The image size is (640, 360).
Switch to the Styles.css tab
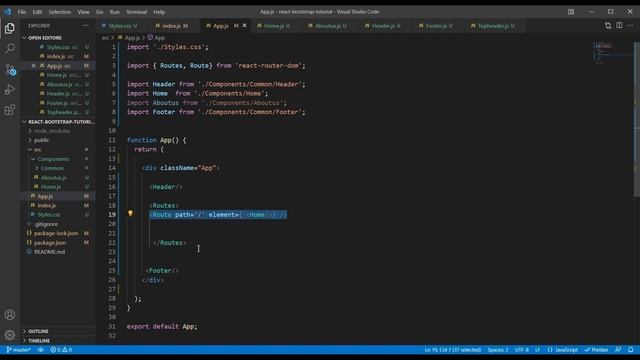pos(122,26)
